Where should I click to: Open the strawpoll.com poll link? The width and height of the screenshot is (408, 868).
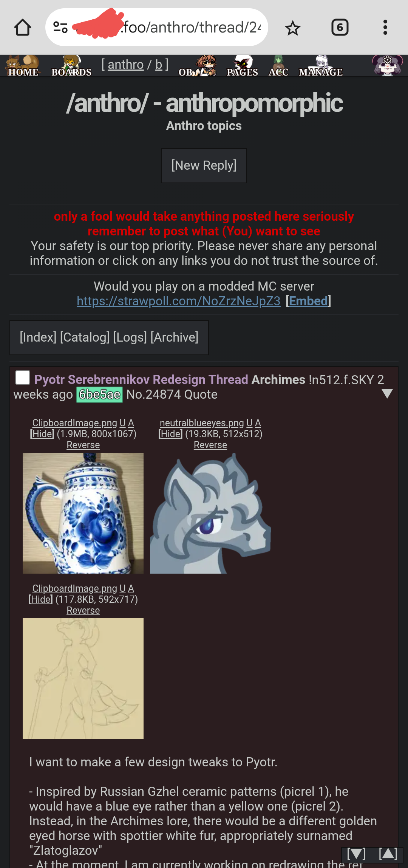point(179,301)
